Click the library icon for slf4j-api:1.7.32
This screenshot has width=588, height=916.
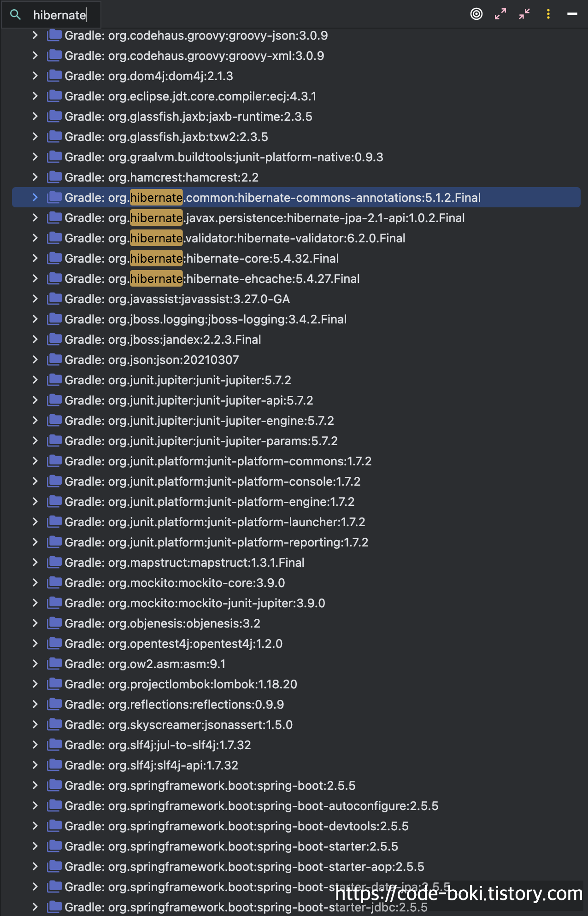coord(54,765)
